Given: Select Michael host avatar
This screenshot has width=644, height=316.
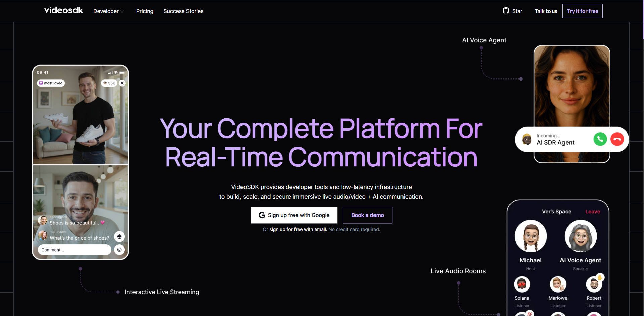Looking at the screenshot, I should pyautogui.click(x=530, y=236).
